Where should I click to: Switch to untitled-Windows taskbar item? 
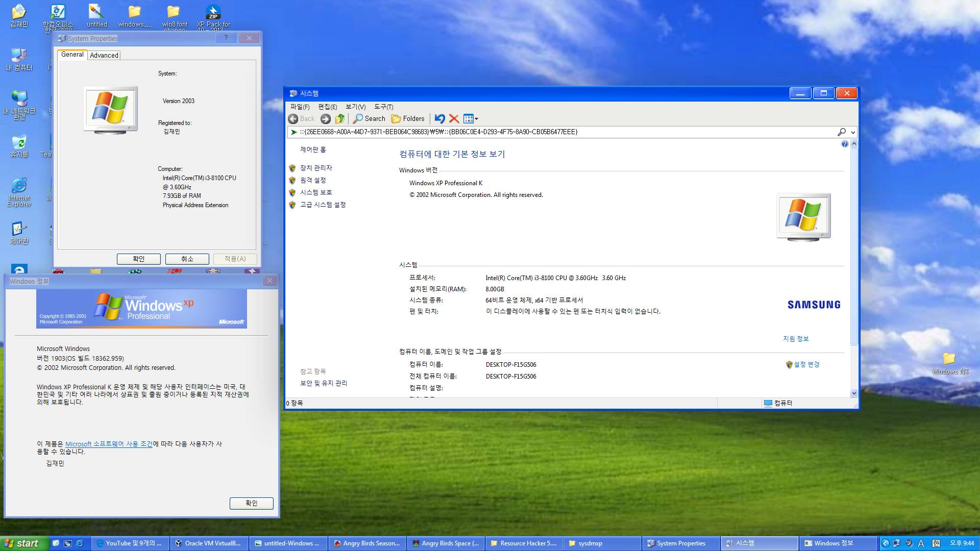click(287, 543)
